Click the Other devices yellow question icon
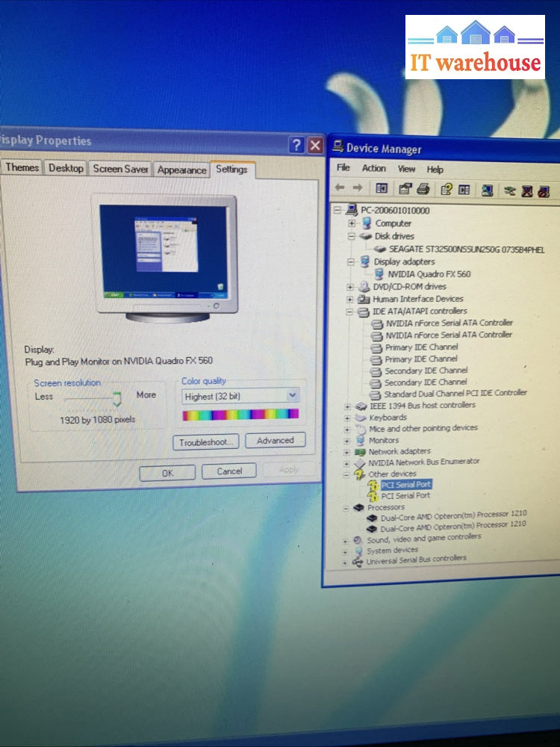560x747 pixels. click(359, 474)
